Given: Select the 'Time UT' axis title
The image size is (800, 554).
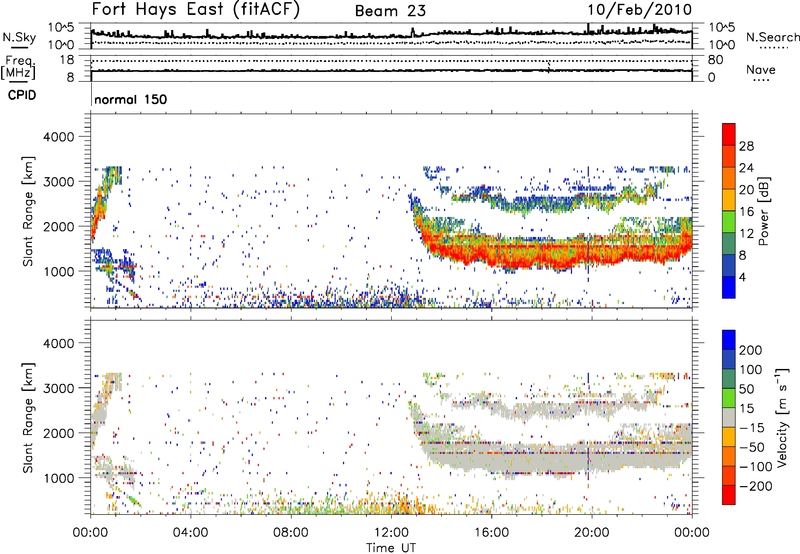Looking at the screenshot, I should [391, 547].
